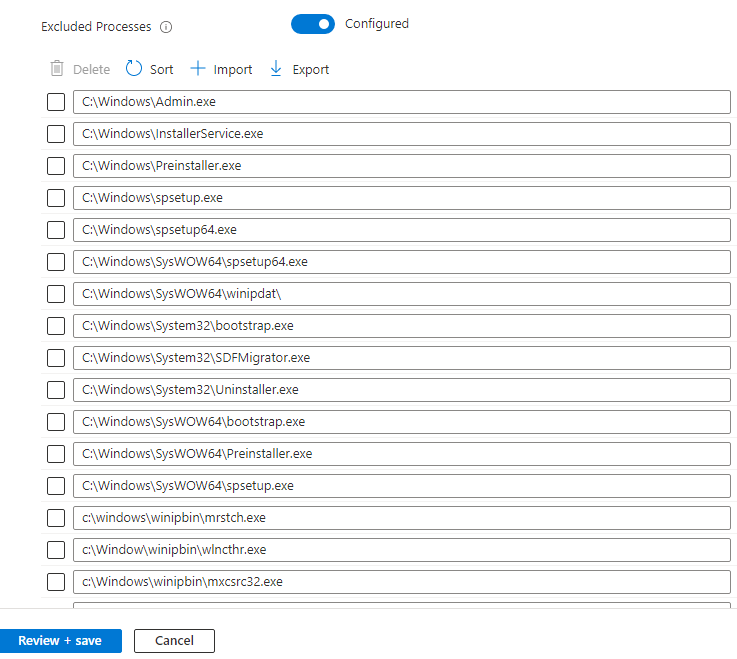
Task: Tick checkbox for System32\Uninstaller.exe
Action: tap(56, 390)
